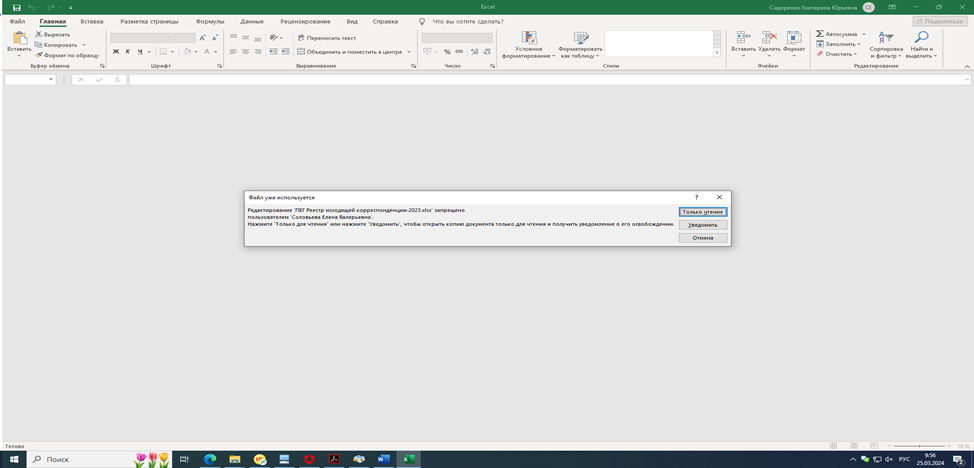
Task: Click the Автосумма sigma button
Action: (x=836, y=34)
